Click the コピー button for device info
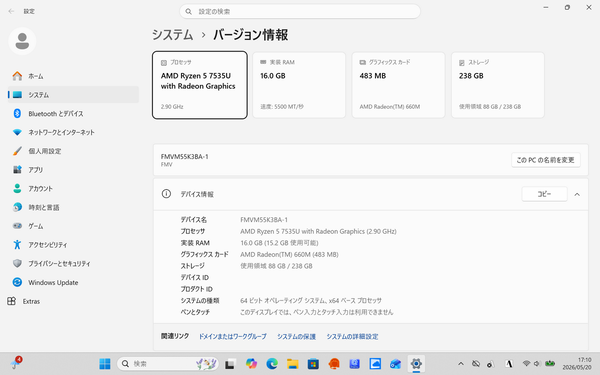 click(x=544, y=194)
